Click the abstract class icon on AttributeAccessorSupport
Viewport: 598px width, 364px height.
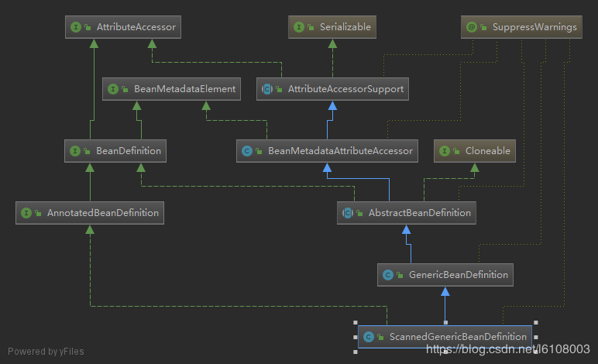tap(267, 89)
